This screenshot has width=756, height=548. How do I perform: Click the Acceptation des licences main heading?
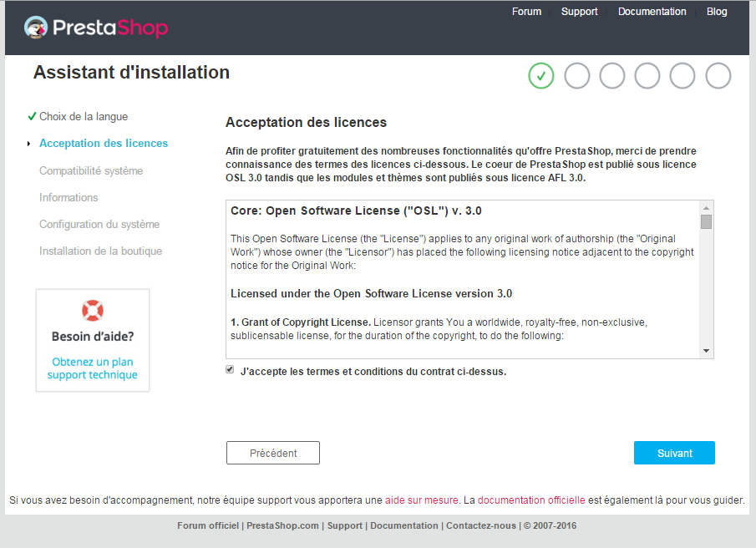coord(307,123)
